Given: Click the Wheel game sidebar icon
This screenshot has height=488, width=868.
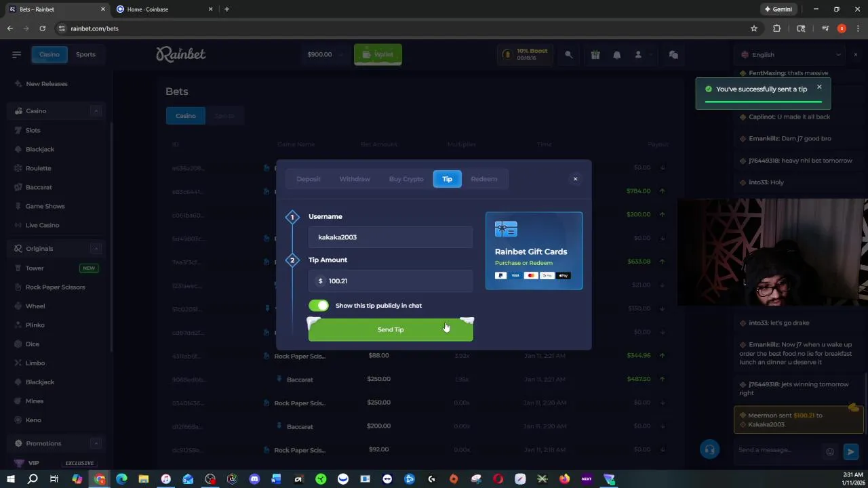Looking at the screenshot, I should [x=19, y=306].
